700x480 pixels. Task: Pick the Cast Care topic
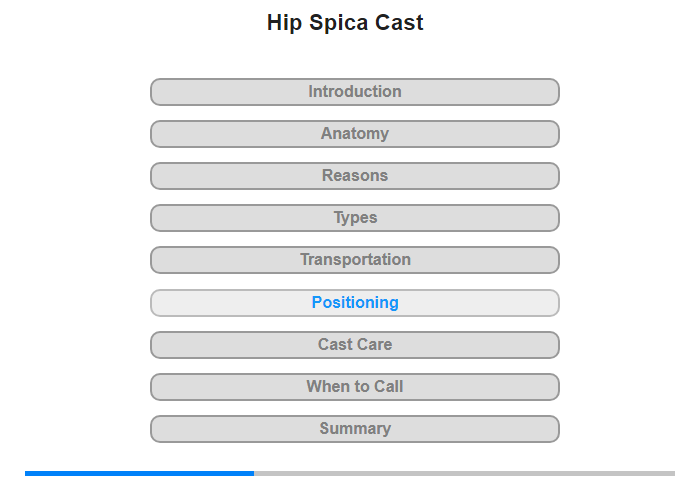354,345
